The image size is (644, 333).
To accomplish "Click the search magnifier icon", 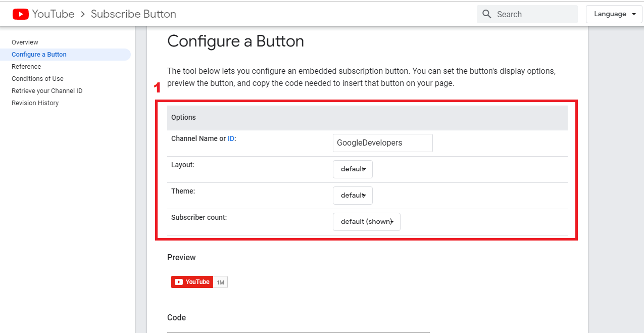I will 487,14.
